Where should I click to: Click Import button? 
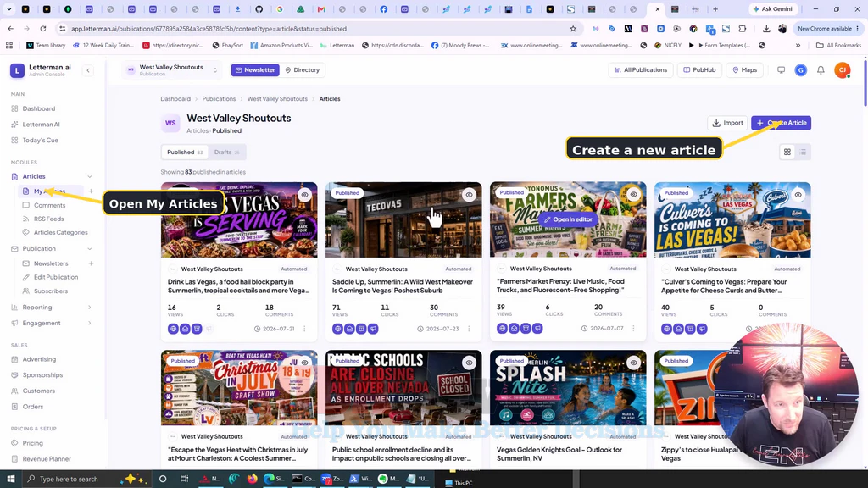727,123
